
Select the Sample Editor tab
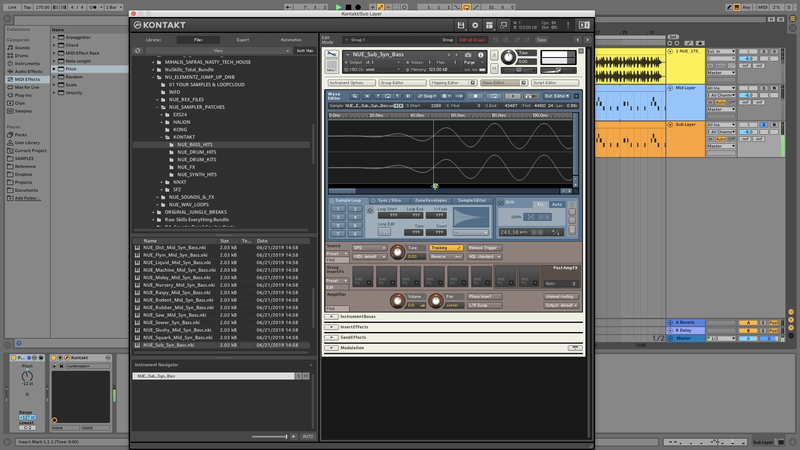[x=472, y=201]
